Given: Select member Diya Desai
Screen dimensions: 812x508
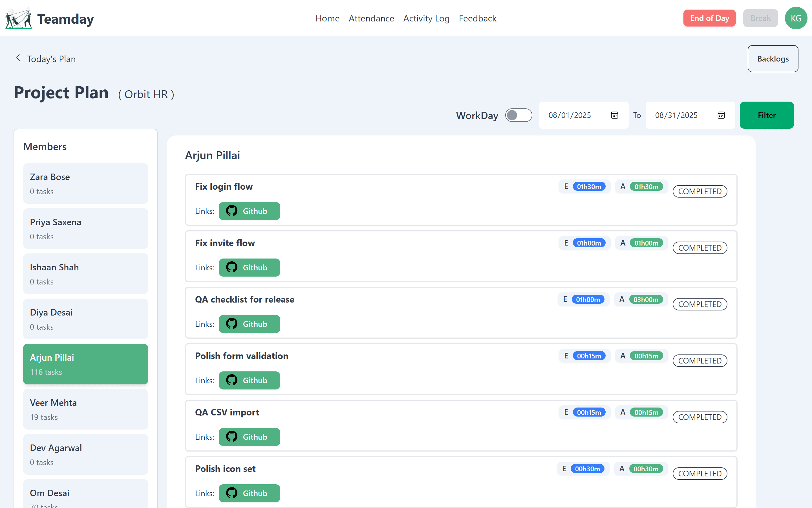Looking at the screenshot, I should pyautogui.click(x=85, y=319).
